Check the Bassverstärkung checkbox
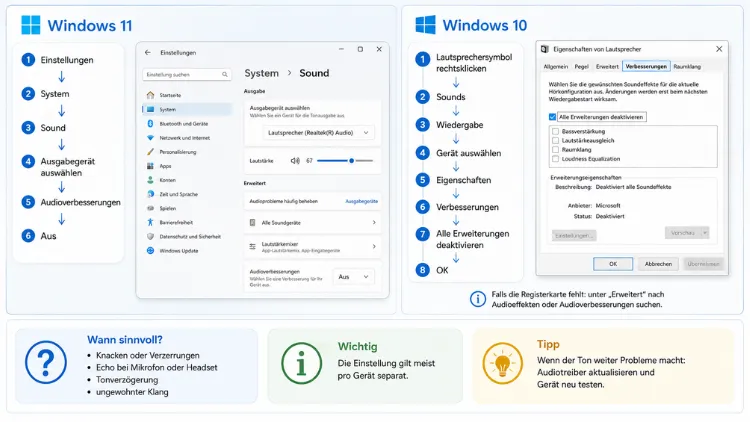Screen dimensions: 750x422 pos(555,131)
